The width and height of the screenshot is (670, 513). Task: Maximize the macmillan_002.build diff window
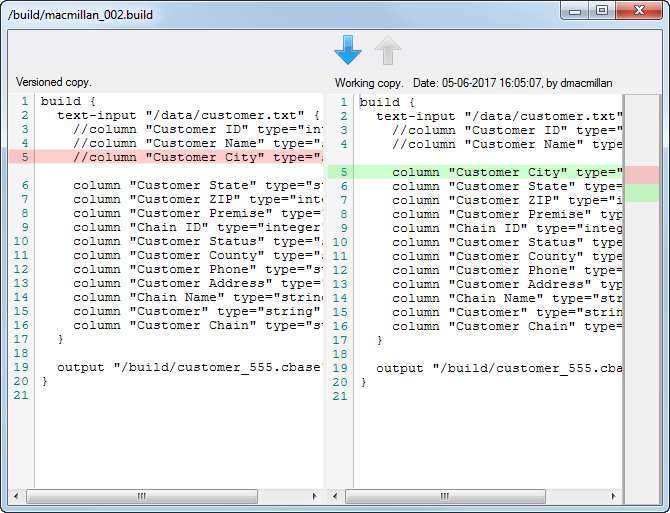(601, 11)
